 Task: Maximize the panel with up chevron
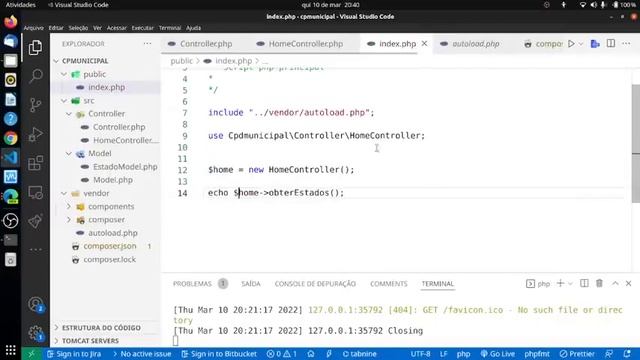click(615, 283)
